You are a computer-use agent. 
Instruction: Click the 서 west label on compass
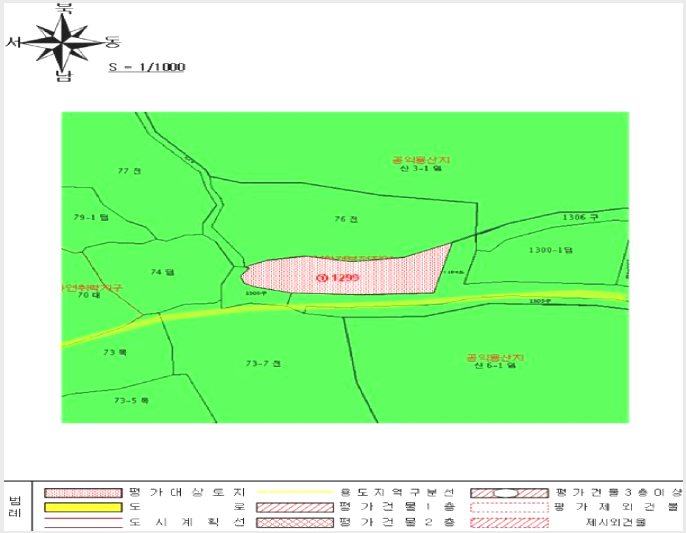click(14, 42)
